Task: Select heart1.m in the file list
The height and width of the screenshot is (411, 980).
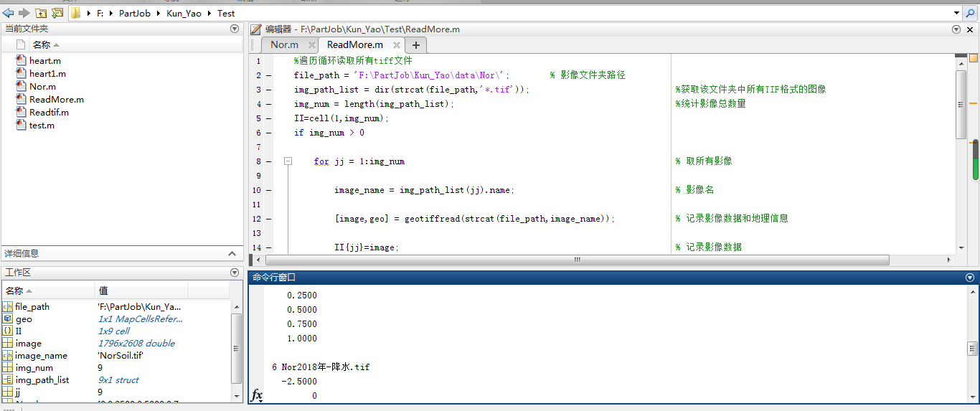Action: pos(47,74)
